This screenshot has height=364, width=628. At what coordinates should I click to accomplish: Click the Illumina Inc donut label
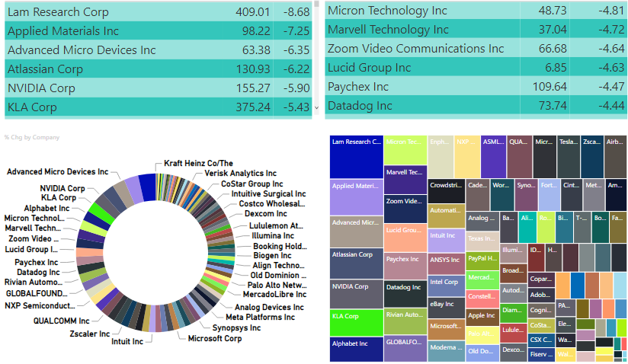pos(273,235)
